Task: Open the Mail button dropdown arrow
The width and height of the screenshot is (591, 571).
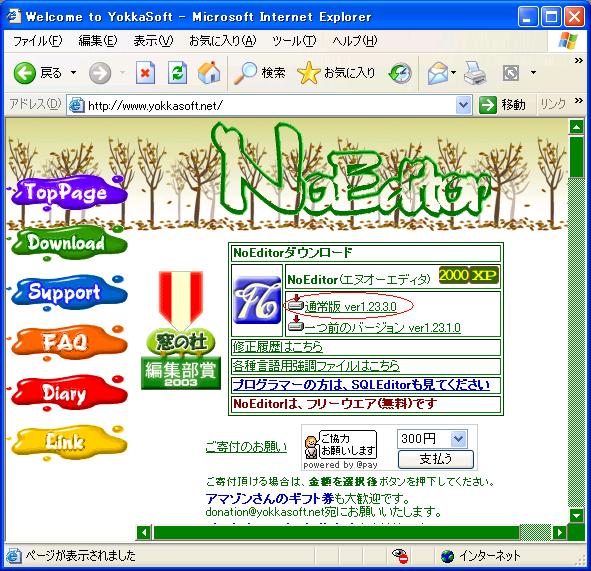Action: tap(453, 72)
